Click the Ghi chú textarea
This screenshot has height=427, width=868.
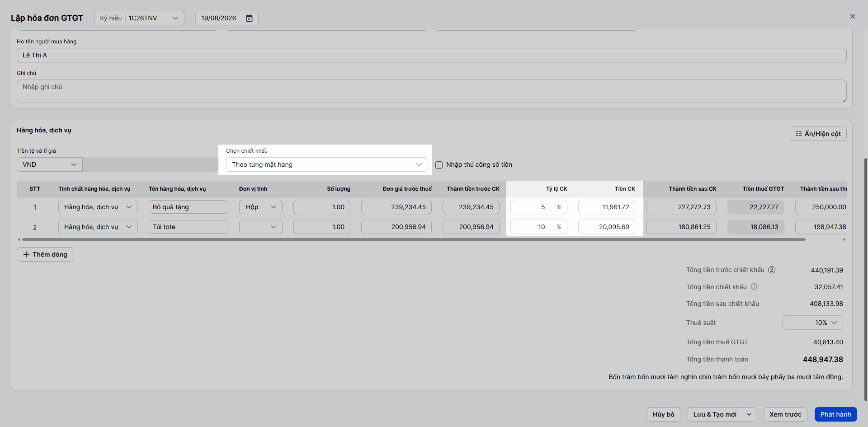pyautogui.click(x=432, y=91)
